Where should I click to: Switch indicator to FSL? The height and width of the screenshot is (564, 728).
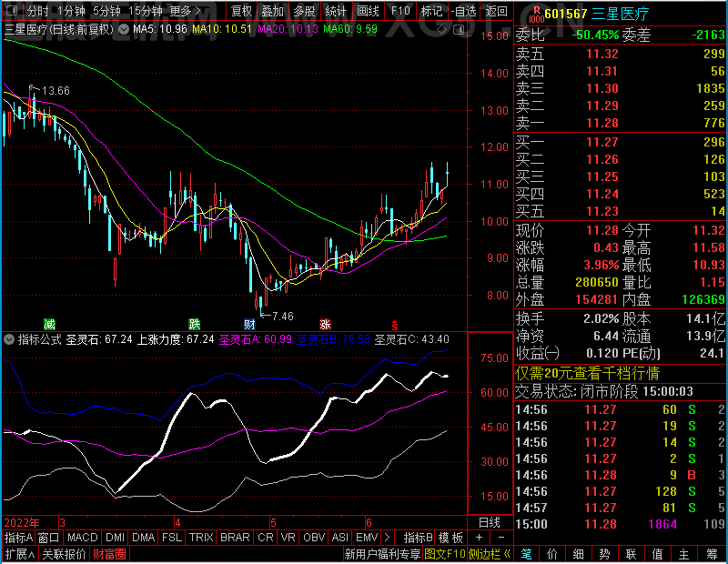(172, 538)
